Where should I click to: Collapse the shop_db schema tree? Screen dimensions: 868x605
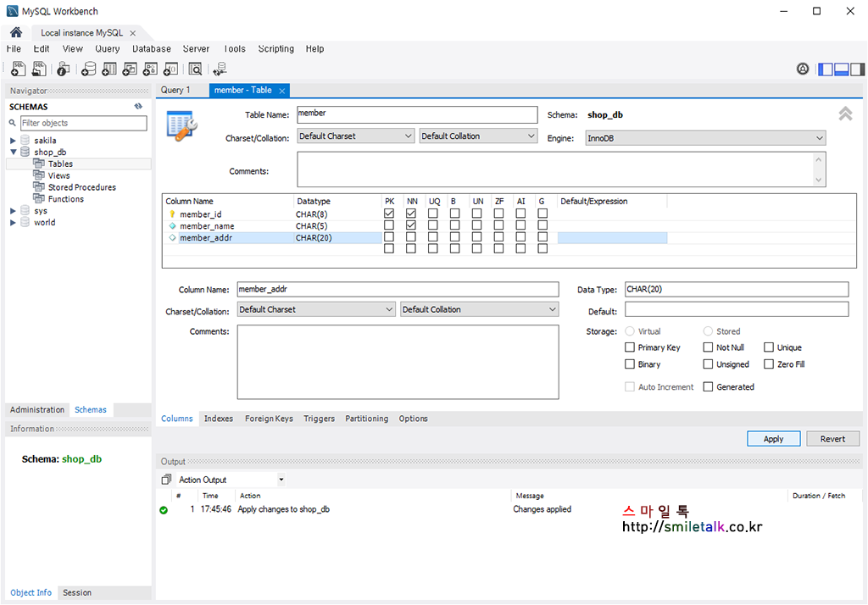point(13,153)
